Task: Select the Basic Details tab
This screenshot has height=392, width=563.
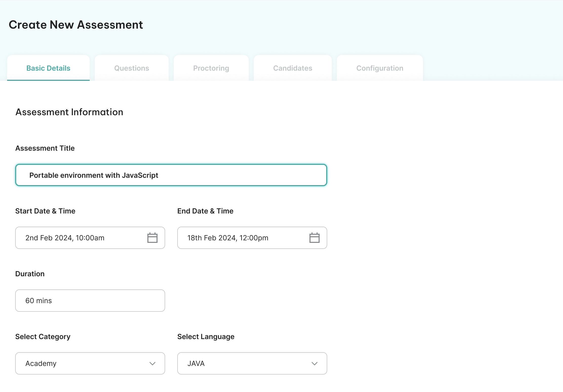Action: pos(48,68)
